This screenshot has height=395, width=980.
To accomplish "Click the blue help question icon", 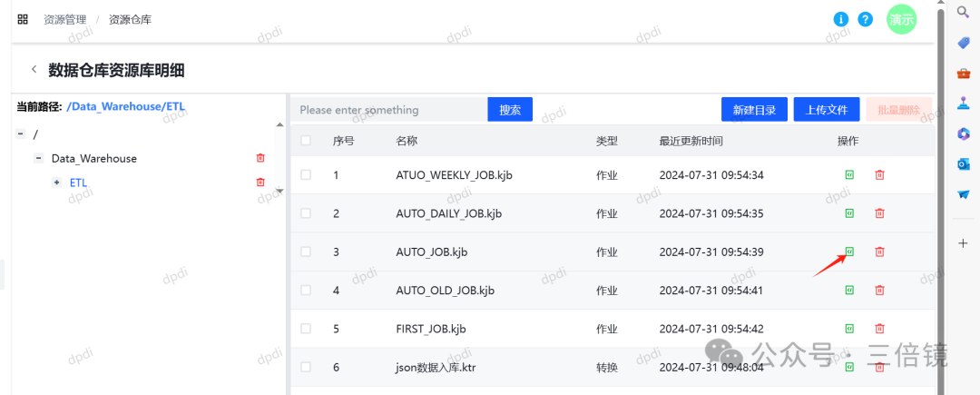I will coord(865,19).
